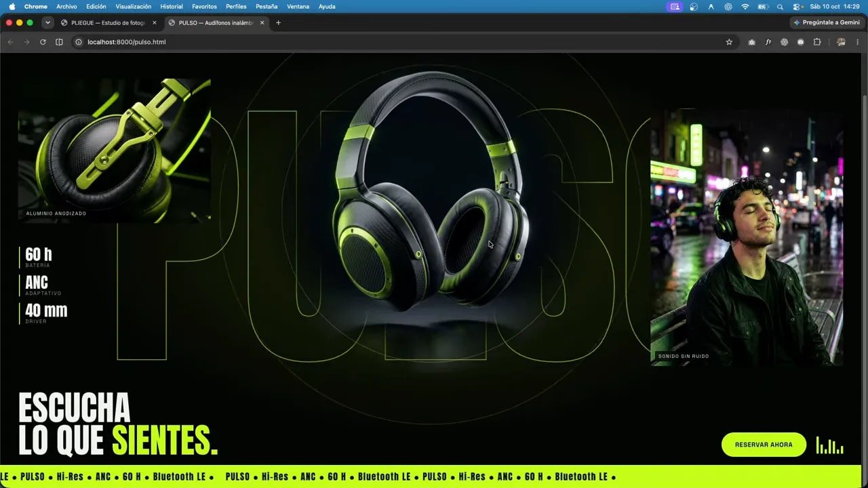The width and height of the screenshot is (868, 488).
Task: Open the Visualización menu
Action: (134, 7)
